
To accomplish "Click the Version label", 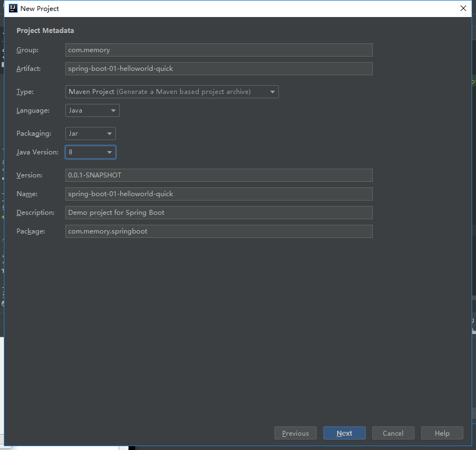I will tap(30, 175).
